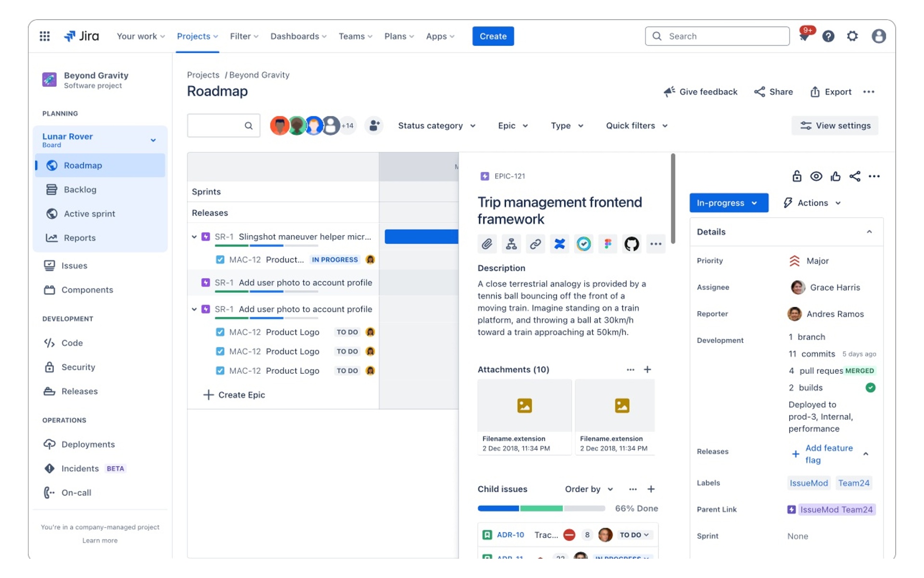The image size is (924, 578).
Task: Toggle the checkbox icon of in-progress MAC-12 row
Action: click(220, 260)
